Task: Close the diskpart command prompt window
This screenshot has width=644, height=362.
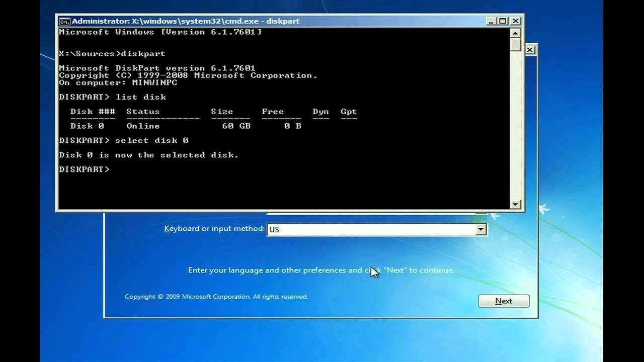Action: click(x=515, y=21)
